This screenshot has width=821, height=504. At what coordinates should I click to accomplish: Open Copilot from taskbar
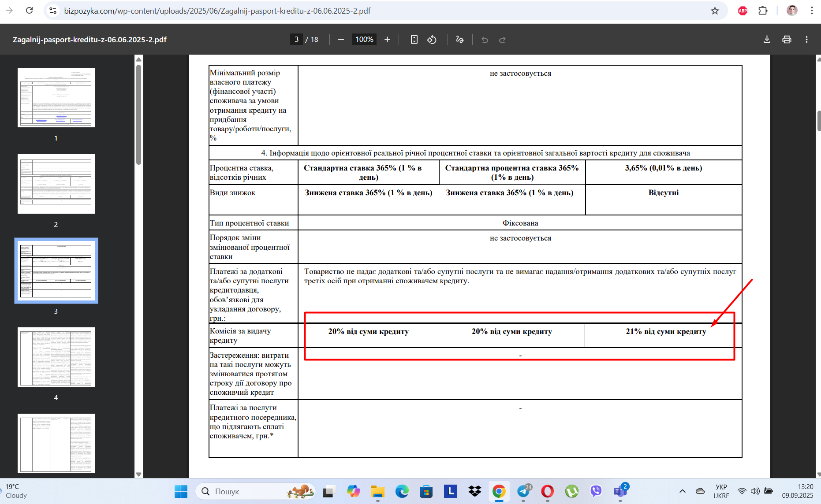(353, 491)
